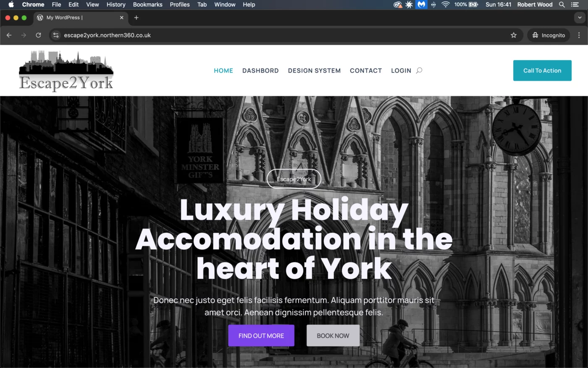
Task: Open Control Center from the menu bar
Action: tap(575, 5)
